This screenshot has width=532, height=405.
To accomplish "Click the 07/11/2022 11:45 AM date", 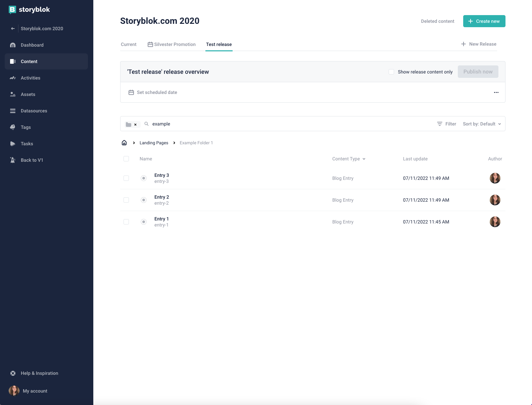I will [x=426, y=222].
